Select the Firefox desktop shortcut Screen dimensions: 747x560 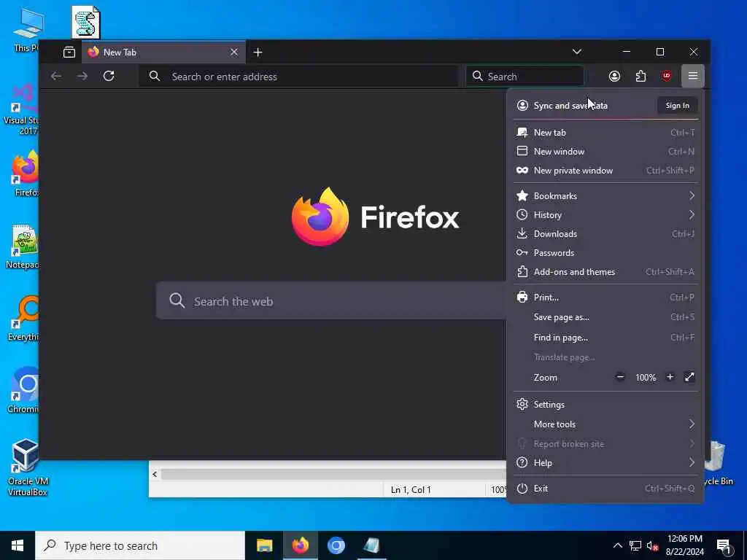click(25, 174)
